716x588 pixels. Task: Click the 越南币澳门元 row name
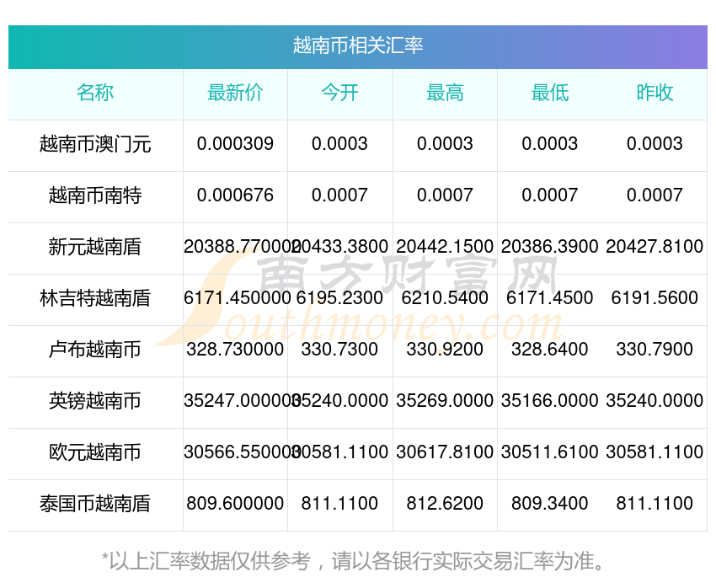coord(95,144)
